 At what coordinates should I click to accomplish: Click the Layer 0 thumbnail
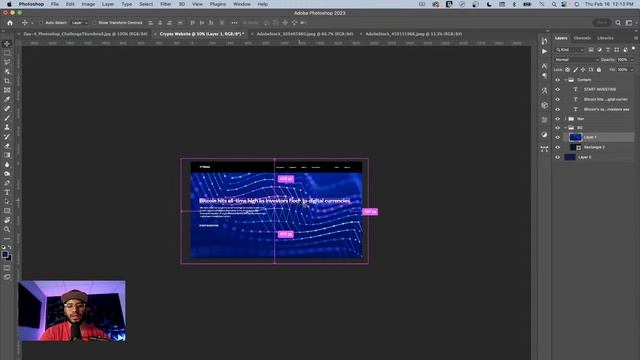coord(570,157)
